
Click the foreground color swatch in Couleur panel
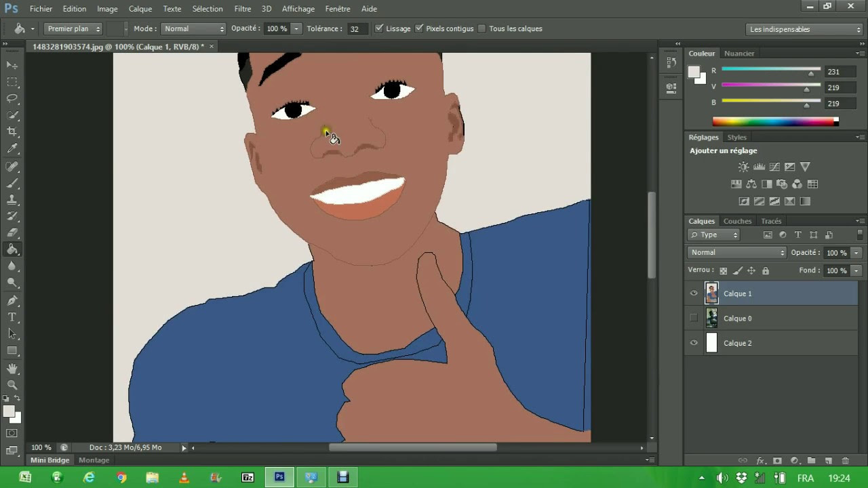pos(694,72)
